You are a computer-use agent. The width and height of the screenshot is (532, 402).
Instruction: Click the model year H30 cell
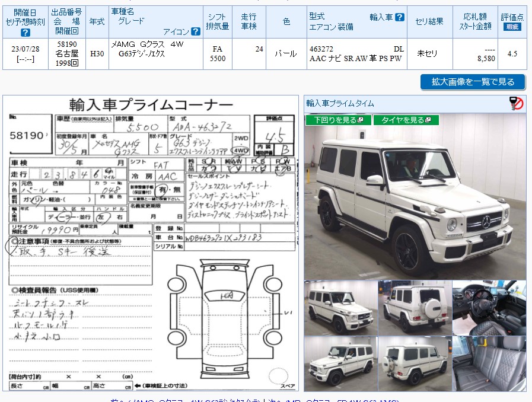pos(97,54)
